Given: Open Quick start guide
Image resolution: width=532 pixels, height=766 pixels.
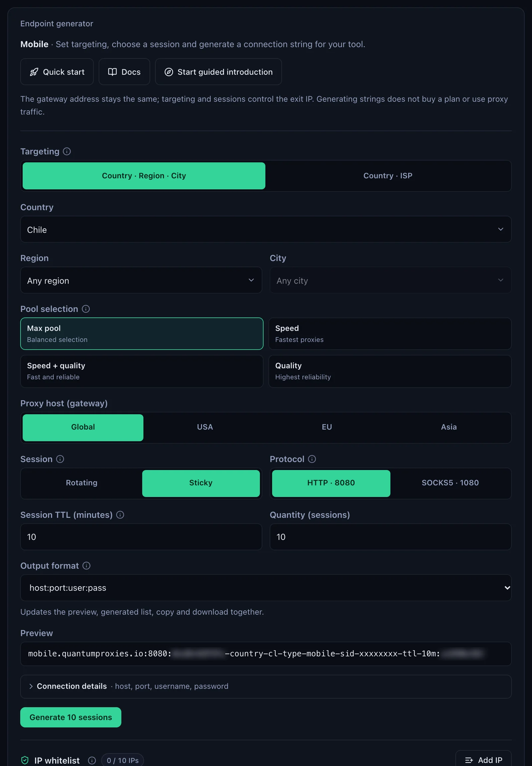Looking at the screenshot, I should tap(57, 72).
